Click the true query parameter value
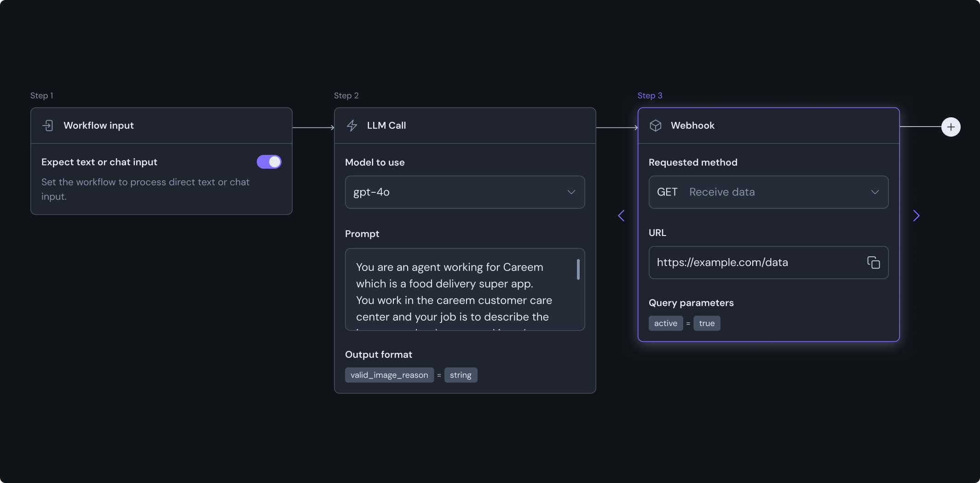This screenshot has height=483, width=980. [x=707, y=323]
